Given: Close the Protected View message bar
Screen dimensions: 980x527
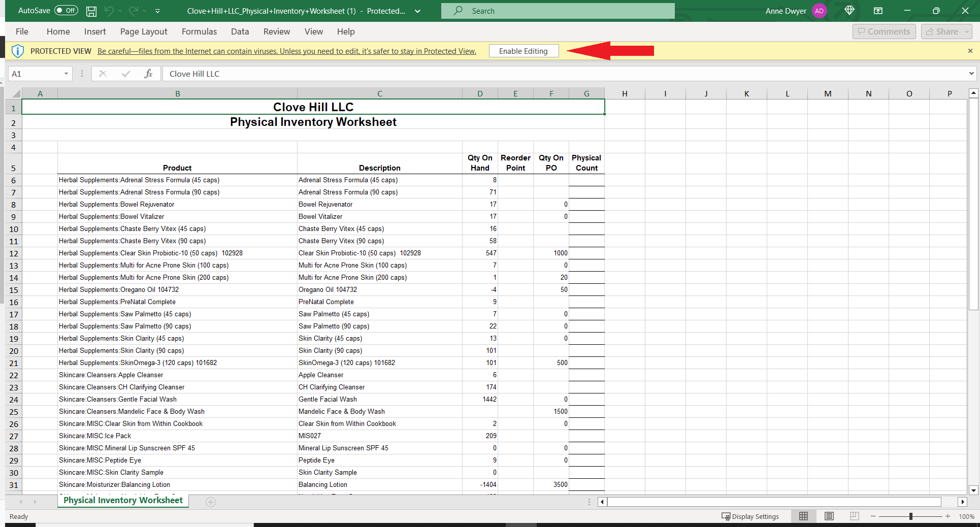Looking at the screenshot, I should [x=970, y=51].
